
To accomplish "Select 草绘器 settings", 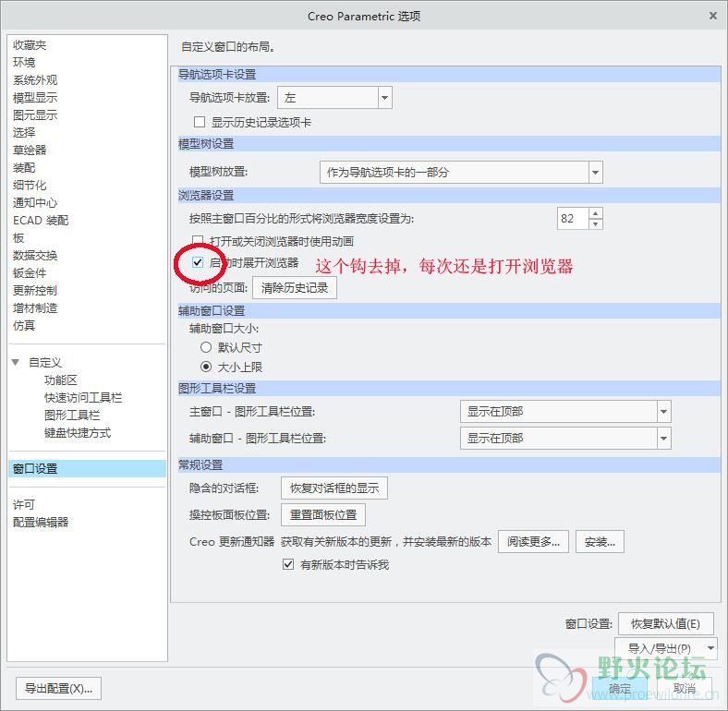I will 30,150.
